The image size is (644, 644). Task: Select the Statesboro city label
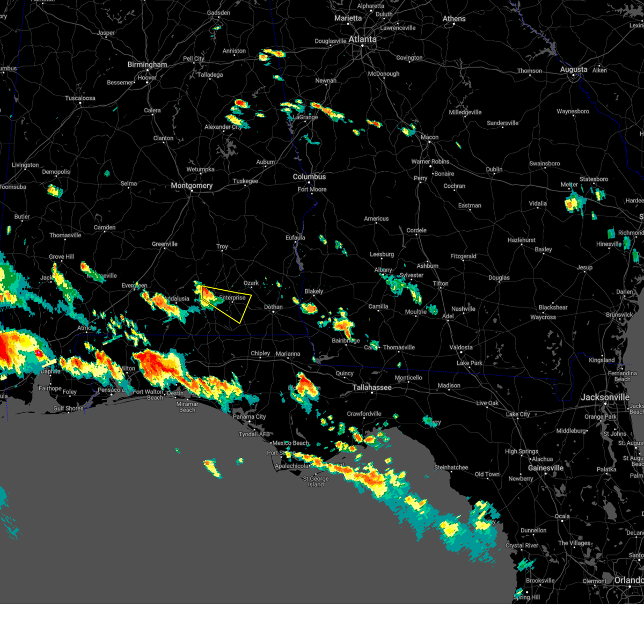[x=594, y=179]
